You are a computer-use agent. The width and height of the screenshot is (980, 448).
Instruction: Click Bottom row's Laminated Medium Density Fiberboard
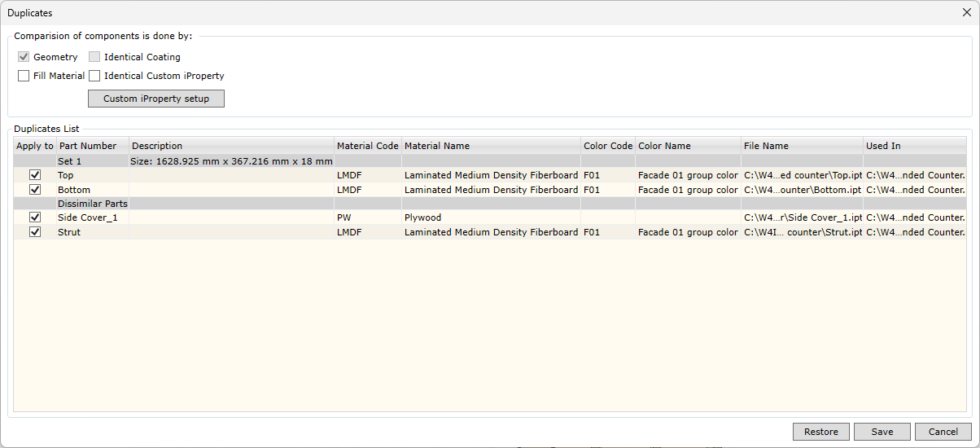492,190
